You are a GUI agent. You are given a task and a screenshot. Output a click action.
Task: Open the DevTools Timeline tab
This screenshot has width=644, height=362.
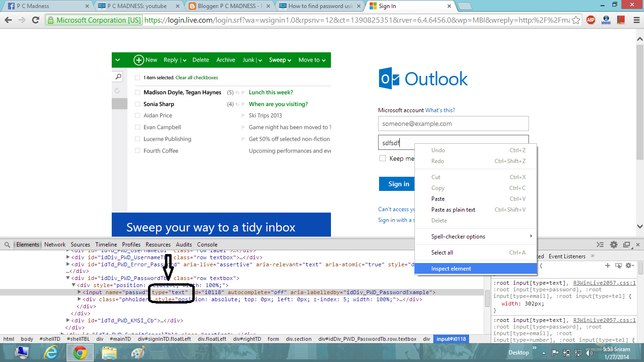tap(106, 245)
